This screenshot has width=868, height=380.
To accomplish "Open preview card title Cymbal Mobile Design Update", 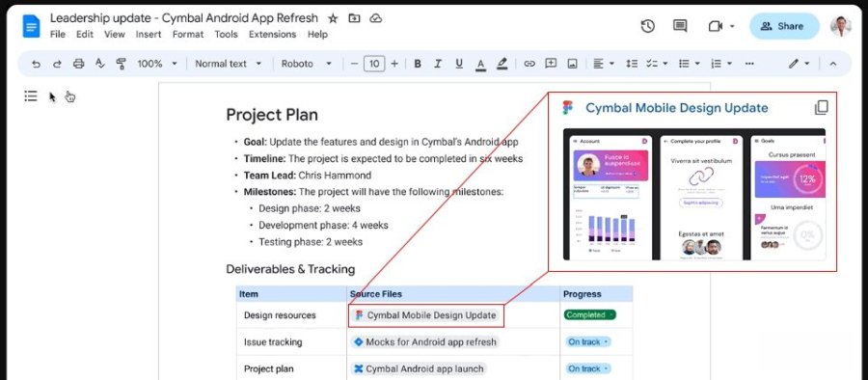I will 676,107.
